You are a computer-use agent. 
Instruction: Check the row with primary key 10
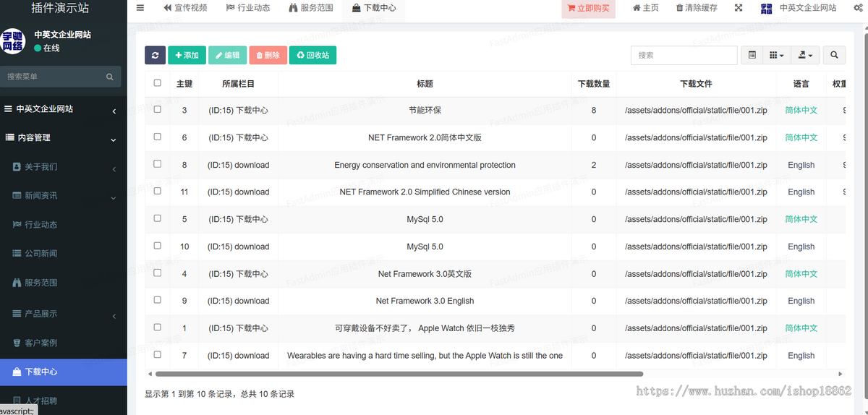click(158, 246)
